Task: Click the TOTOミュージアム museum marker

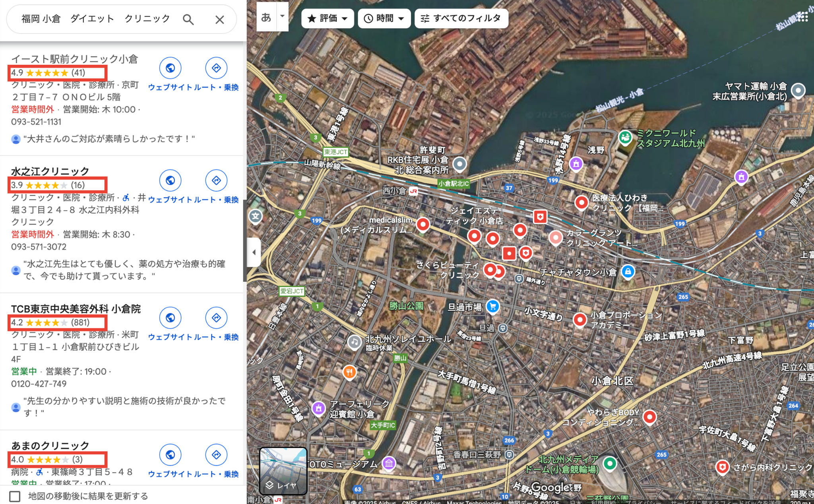Action: click(x=389, y=463)
